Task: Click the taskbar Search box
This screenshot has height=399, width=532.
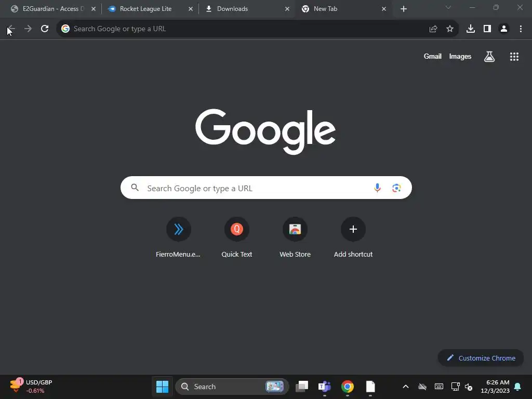Action: [x=232, y=387]
